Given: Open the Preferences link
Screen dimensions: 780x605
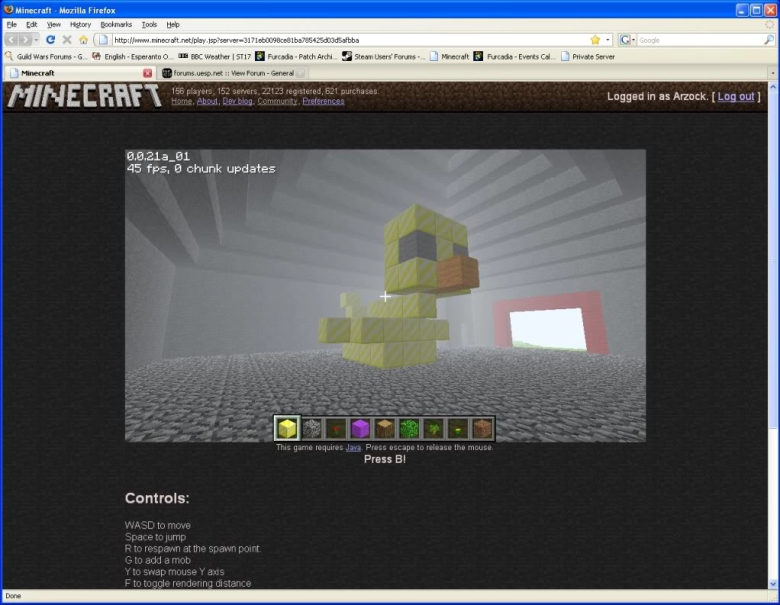Looking at the screenshot, I should (323, 101).
